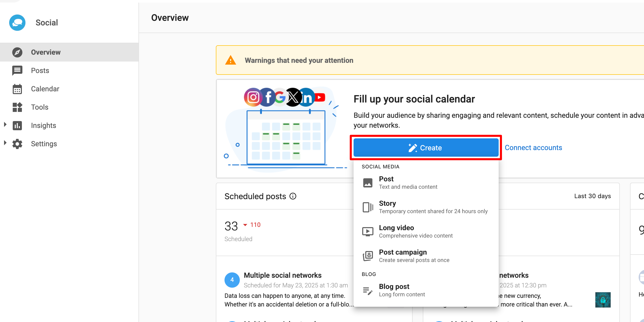Click the Settings gear icon
The height and width of the screenshot is (322, 644).
pyautogui.click(x=17, y=144)
